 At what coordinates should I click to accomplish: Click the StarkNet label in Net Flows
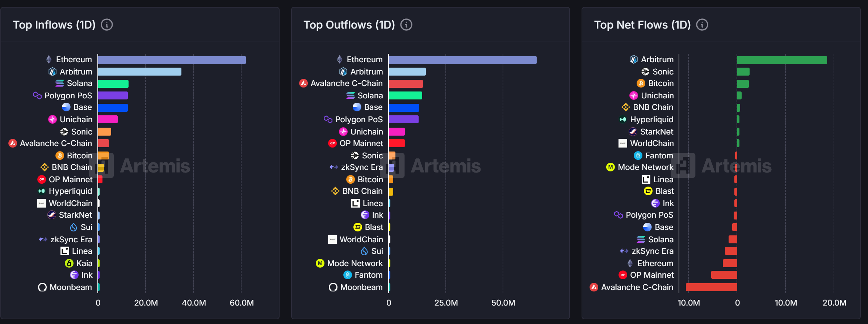[x=657, y=132]
